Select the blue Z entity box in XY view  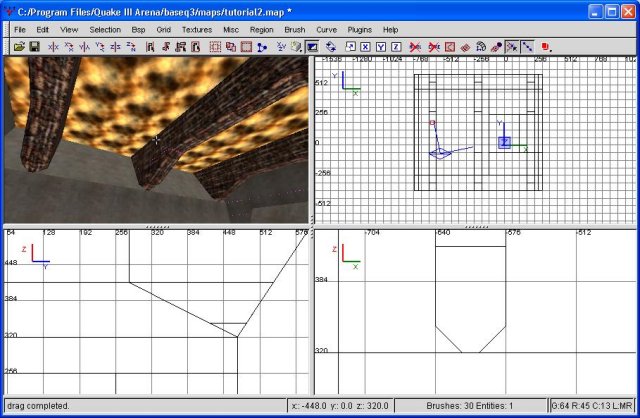tap(504, 142)
